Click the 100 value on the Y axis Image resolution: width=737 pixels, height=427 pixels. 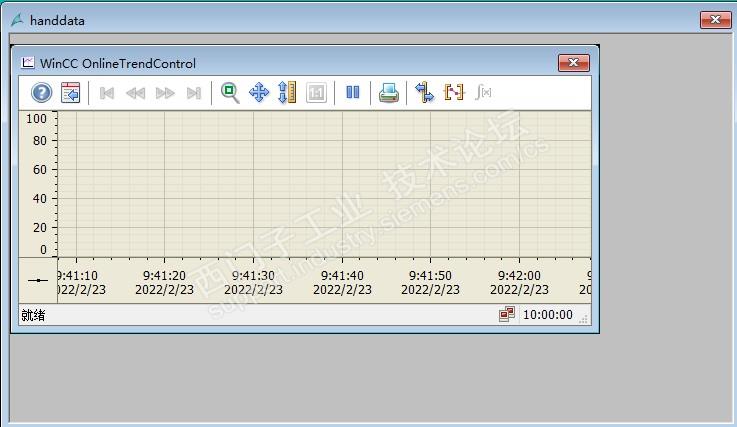(x=36, y=119)
